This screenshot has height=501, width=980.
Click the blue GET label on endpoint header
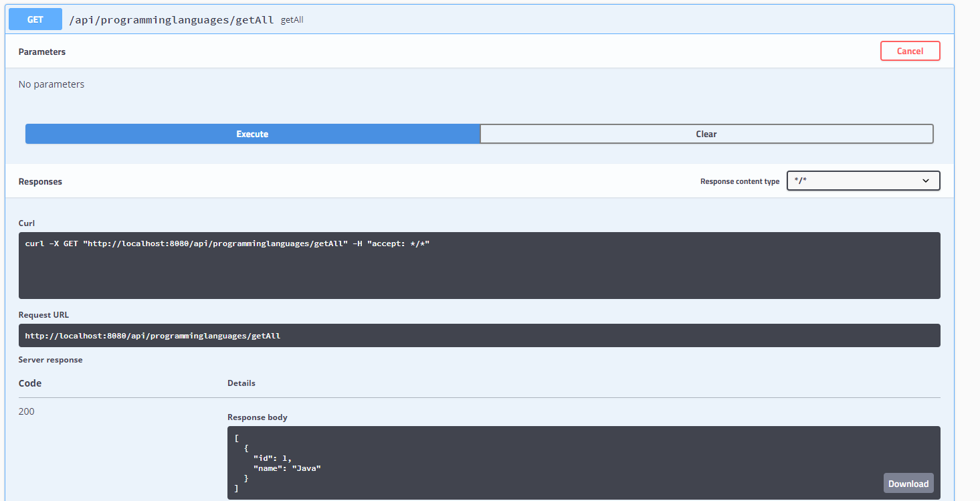pos(35,19)
